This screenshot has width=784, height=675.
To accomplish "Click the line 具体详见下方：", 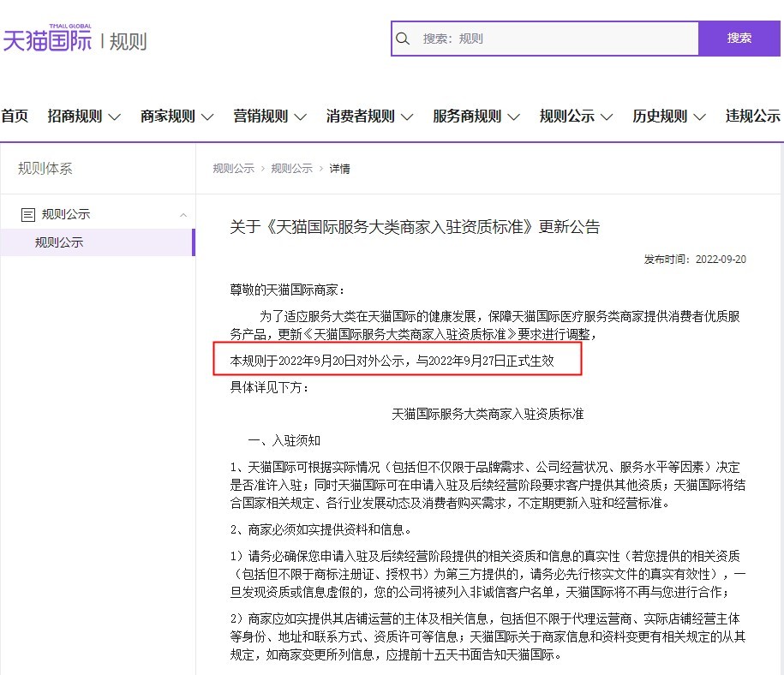I will click(x=269, y=387).
